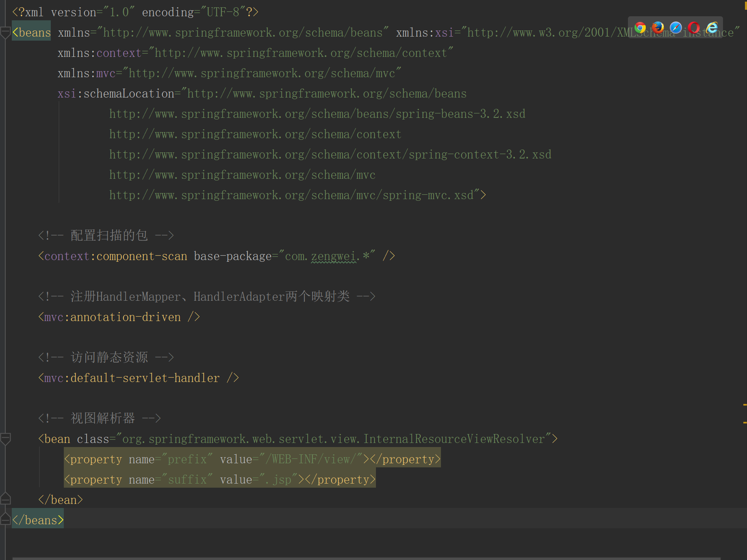747x560 pixels.
Task: Click the fold marker beside closing beans tag
Action: (x=6, y=519)
